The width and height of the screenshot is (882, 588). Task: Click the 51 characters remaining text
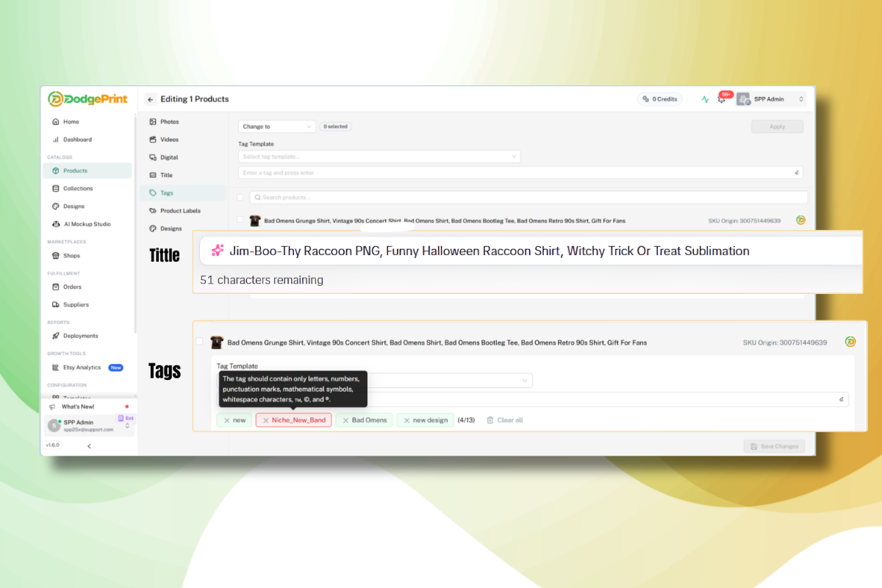pos(262,280)
